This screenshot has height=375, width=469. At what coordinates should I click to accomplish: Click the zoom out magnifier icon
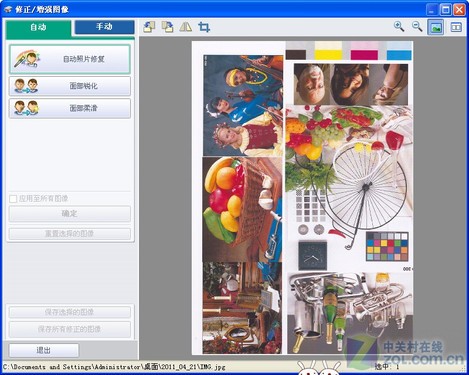tap(417, 27)
